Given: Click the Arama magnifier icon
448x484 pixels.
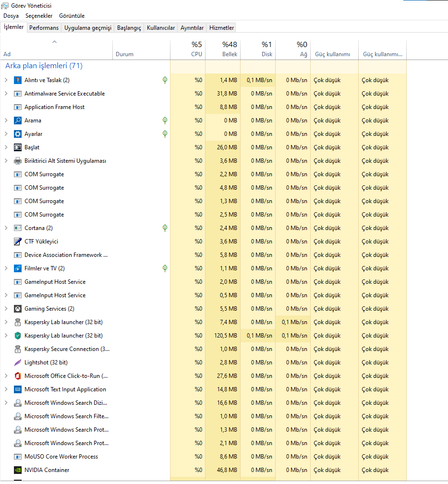Looking at the screenshot, I should coord(18,121).
